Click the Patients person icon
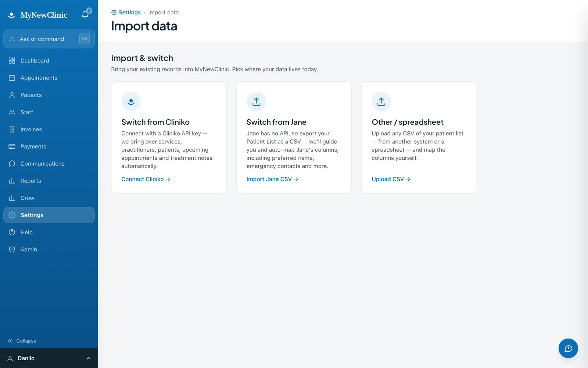This screenshot has height=368, width=588. (12, 95)
